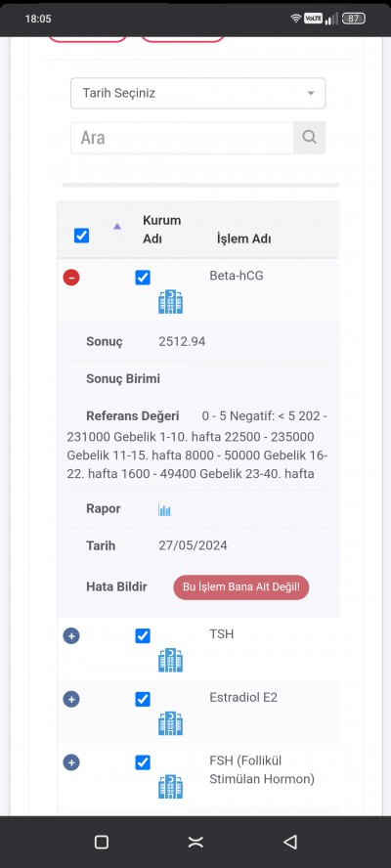The image size is (391, 868).
Task: Focus the Ara search input field
Action: coord(182,138)
